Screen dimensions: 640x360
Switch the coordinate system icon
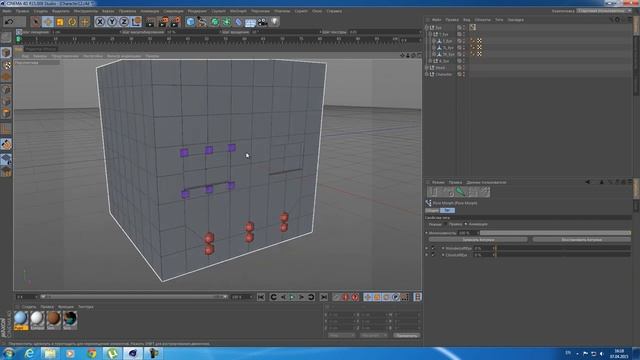click(136, 22)
